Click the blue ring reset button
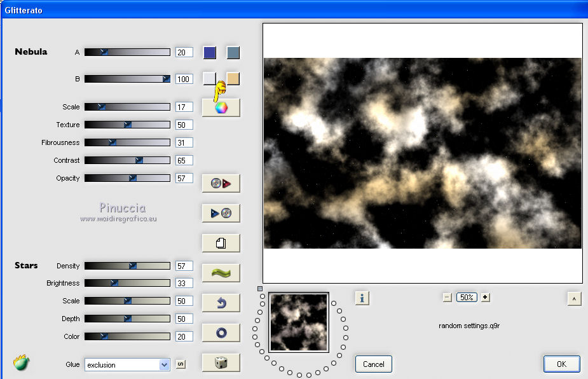The width and height of the screenshot is (588, 379). click(x=221, y=333)
